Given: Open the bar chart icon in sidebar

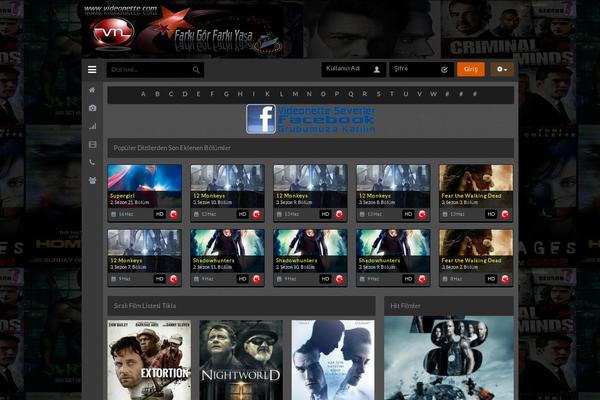Looking at the screenshot, I should pyautogui.click(x=92, y=126).
